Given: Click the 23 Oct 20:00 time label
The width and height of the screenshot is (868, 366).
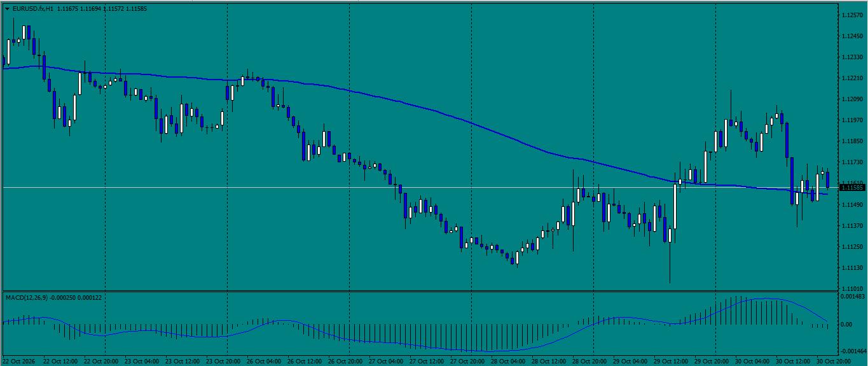Looking at the screenshot, I should [223, 361].
